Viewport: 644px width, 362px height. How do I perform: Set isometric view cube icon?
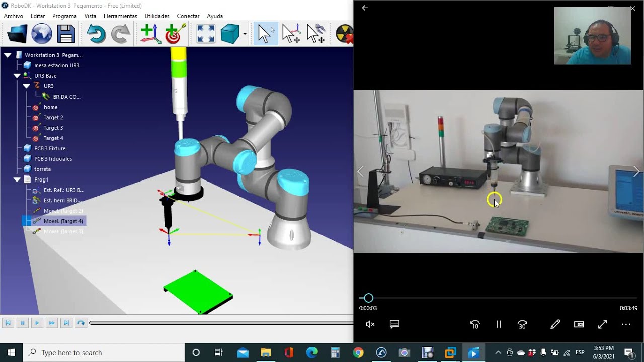coord(230,34)
